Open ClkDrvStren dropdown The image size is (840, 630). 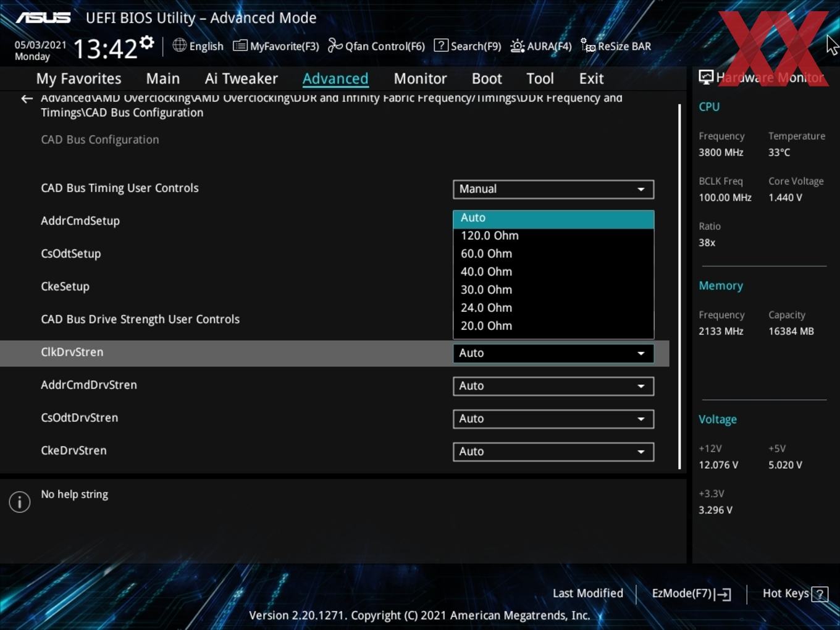[x=553, y=353]
